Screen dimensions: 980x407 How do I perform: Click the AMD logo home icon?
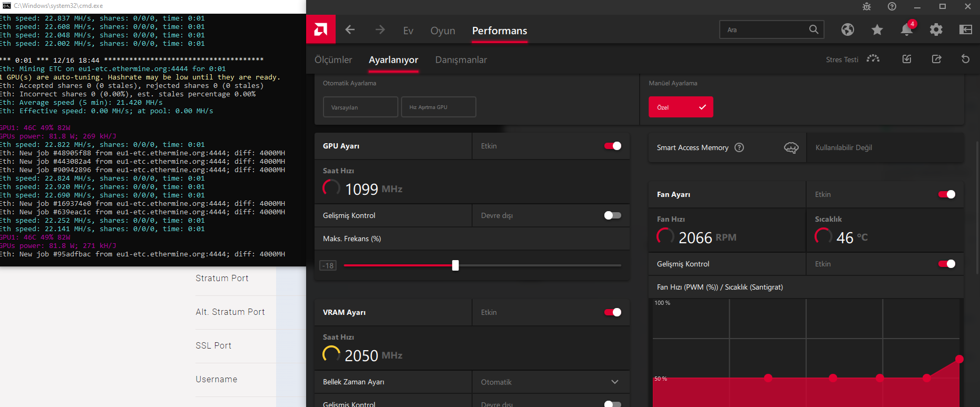(x=321, y=29)
